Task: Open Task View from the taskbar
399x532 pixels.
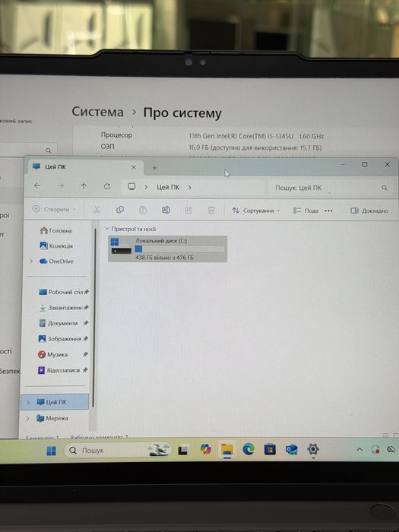Action: [183, 450]
